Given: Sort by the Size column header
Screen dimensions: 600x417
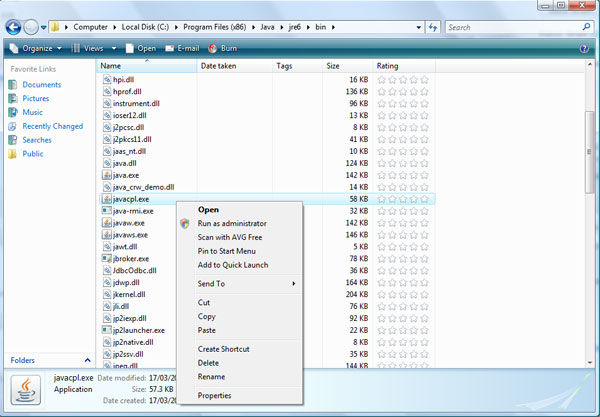Looking at the screenshot, I should pos(347,66).
